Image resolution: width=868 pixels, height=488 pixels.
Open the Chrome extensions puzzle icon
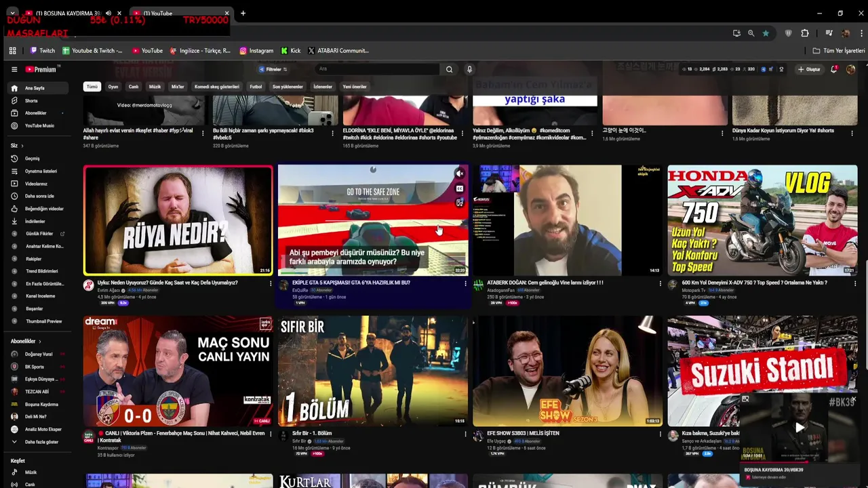[x=805, y=33]
